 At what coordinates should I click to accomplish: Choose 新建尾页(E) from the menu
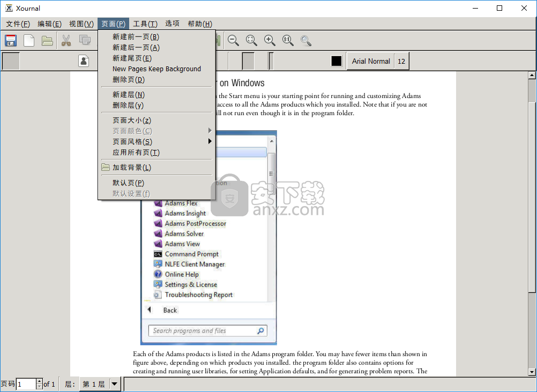tap(157, 58)
